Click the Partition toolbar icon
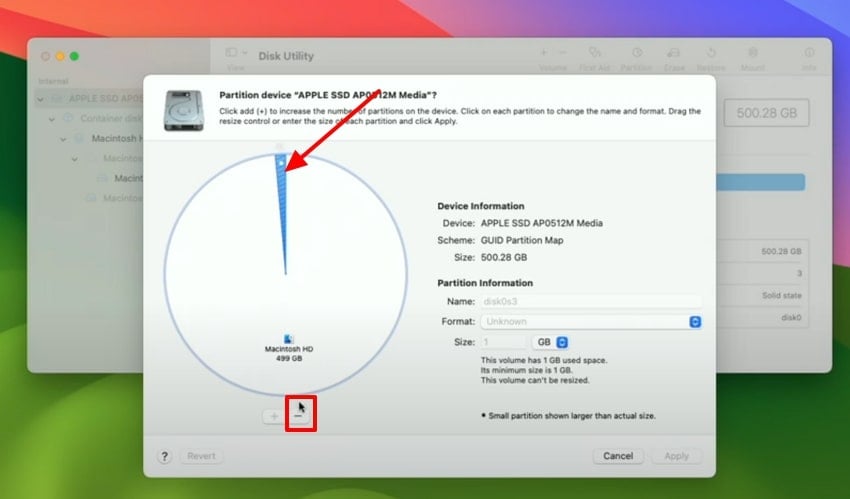Image resolution: width=850 pixels, height=499 pixels. point(637,53)
